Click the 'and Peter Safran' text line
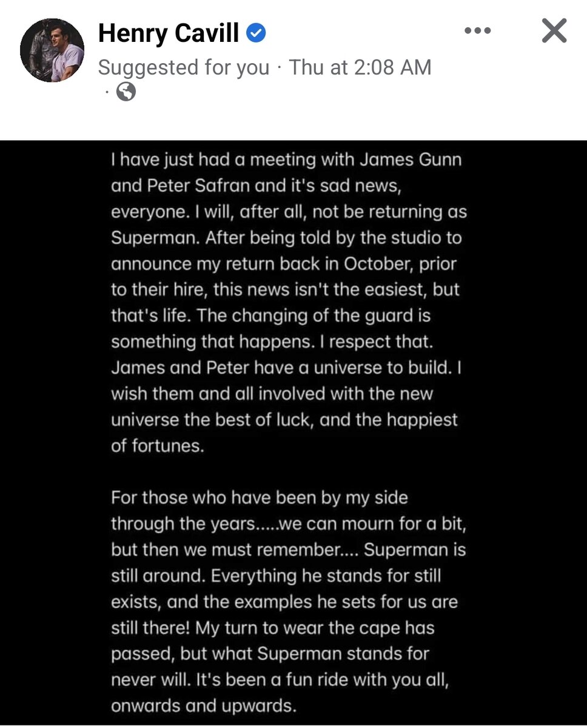This screenshot has width=587, height=728. point(255,186)
